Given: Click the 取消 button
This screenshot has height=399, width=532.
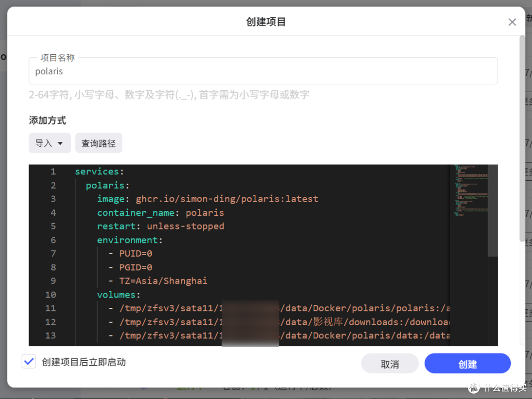Looking at the screenshot, I should tap(390, 364).
